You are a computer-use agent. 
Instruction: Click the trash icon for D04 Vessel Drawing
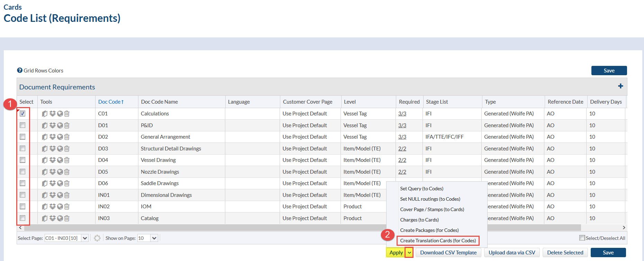click(67, 160)
